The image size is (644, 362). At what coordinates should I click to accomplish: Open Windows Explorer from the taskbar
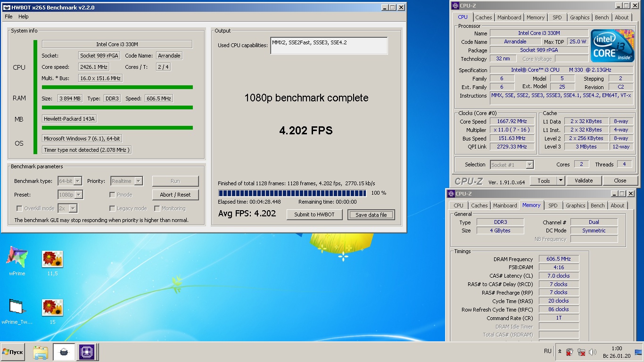point(41,352)
